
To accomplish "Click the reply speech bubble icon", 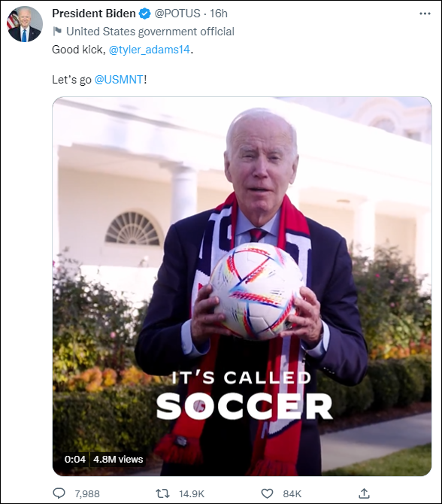I will point(59,493).
